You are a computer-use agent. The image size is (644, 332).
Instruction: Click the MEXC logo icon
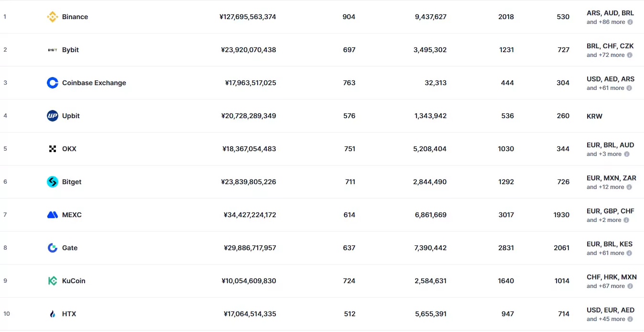pyautogui.click(x=53, y=215)
